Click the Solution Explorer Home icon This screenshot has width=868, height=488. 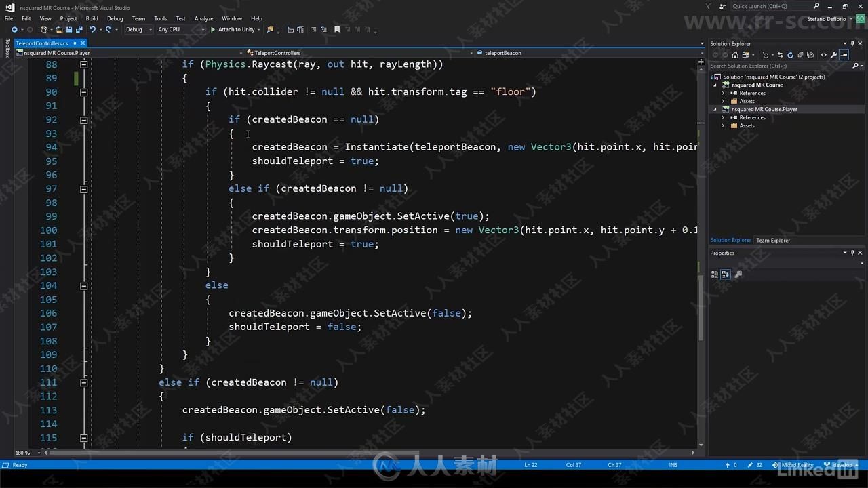(x=735, y=55)
